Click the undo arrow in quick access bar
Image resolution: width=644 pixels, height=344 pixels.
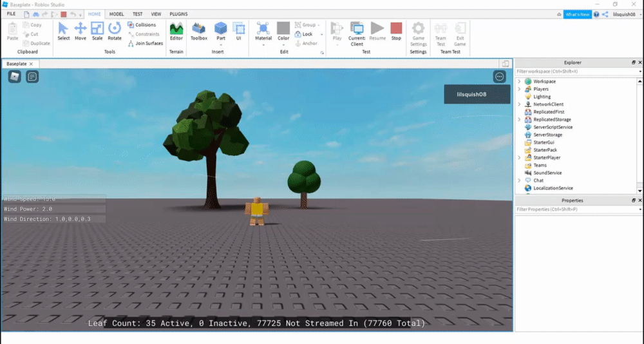73,14
